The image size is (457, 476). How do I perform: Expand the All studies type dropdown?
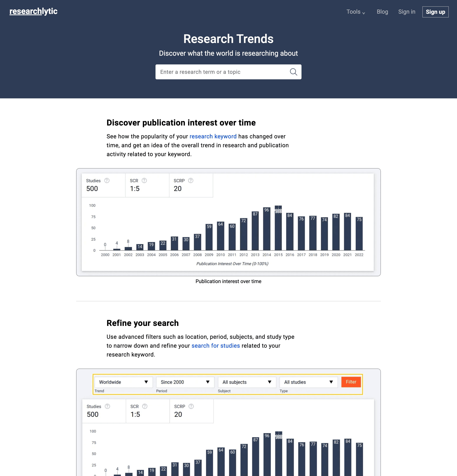[x=308, y=382]
